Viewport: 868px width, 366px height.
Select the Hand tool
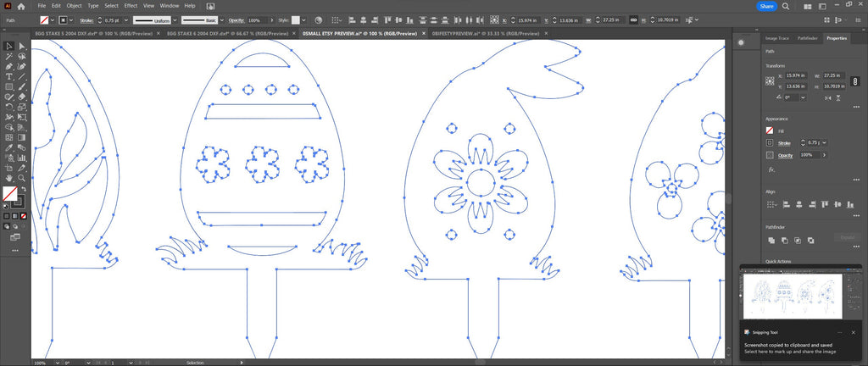(x=9, y=178)
